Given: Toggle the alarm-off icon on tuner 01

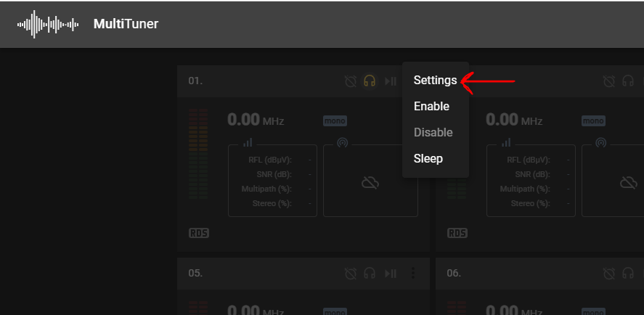Looking at the screenshot, I should [351, 81].
